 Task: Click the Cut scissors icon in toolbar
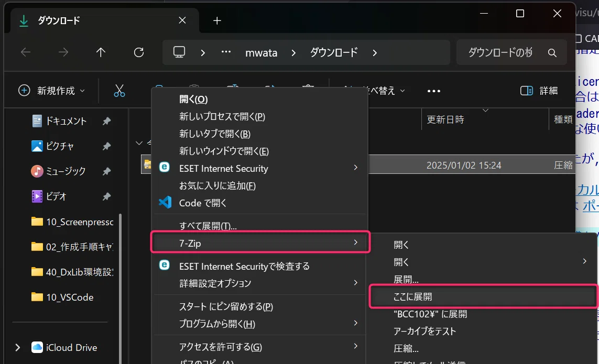119,91
